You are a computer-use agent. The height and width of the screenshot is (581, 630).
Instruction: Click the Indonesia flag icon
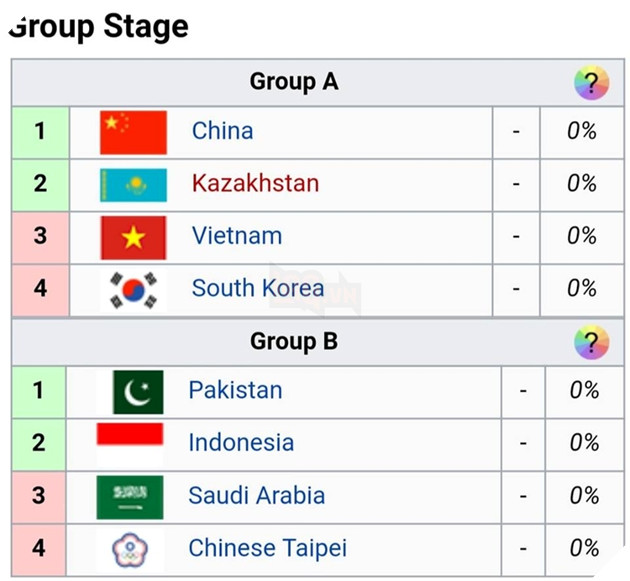(x=130, y=445)
